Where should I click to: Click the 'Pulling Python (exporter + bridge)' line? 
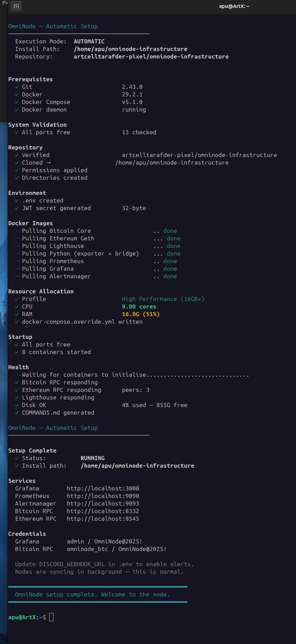pos(81,253)
